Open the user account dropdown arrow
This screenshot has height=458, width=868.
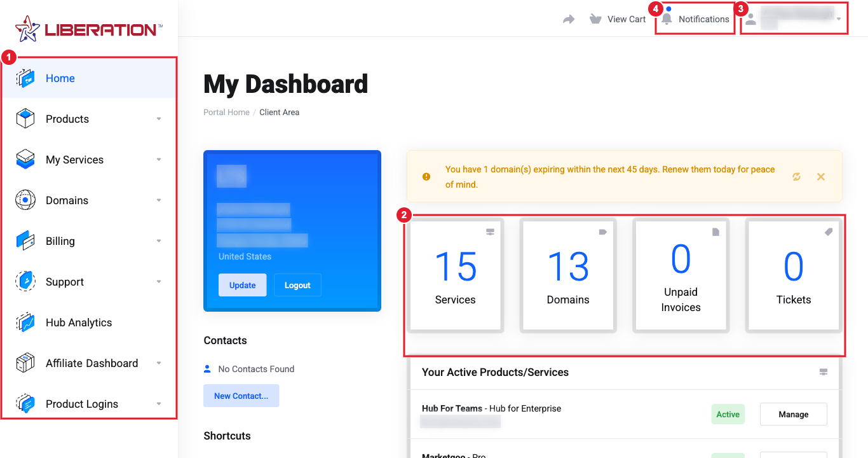click(839, 20)
